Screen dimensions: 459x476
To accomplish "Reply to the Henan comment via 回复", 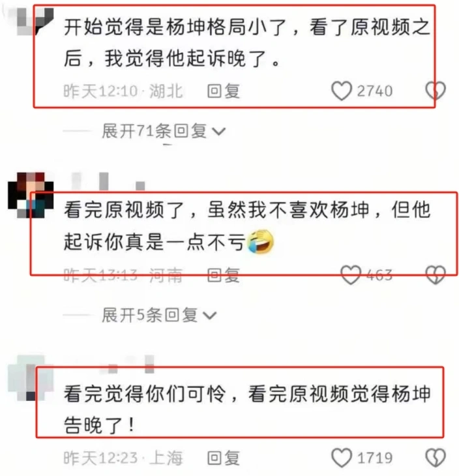I will click(x=224, y=275).
